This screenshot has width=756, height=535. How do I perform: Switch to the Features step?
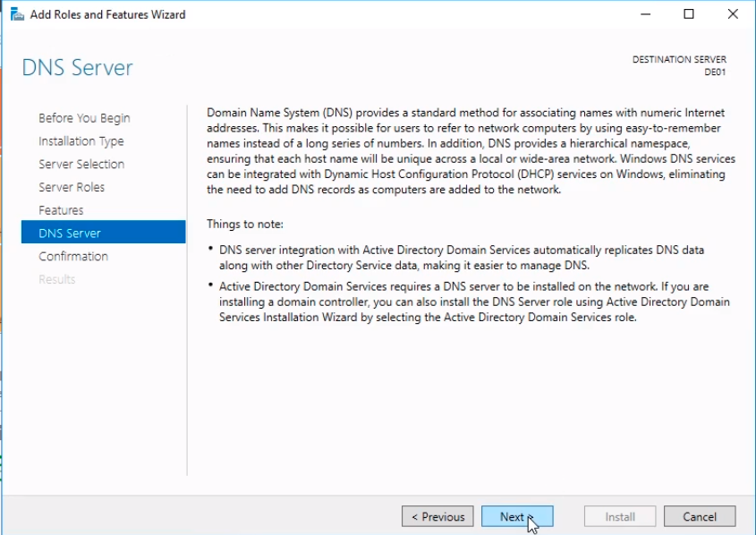click(61, 210)
